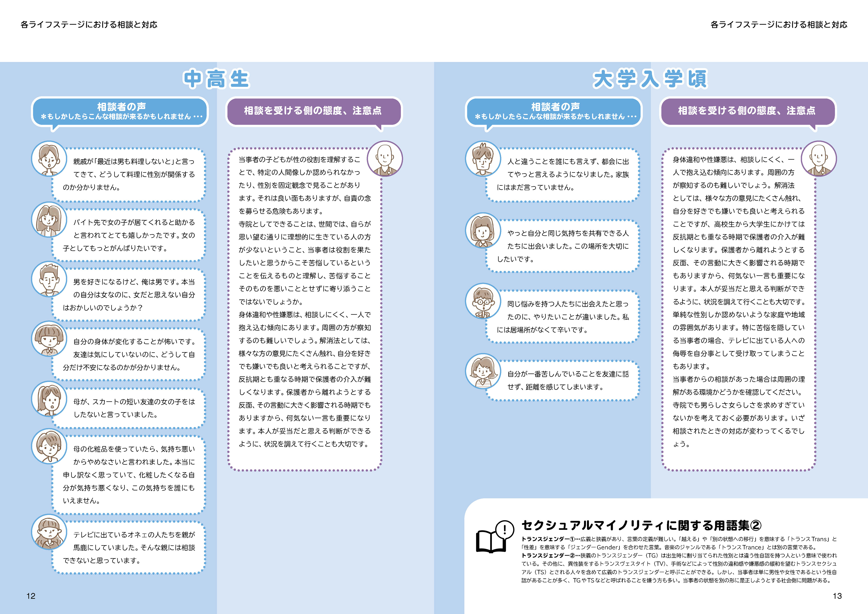Click the bald monk avatar in the 大学入学頃 section
The image size is (868, 614).
(x=818, y=159)
